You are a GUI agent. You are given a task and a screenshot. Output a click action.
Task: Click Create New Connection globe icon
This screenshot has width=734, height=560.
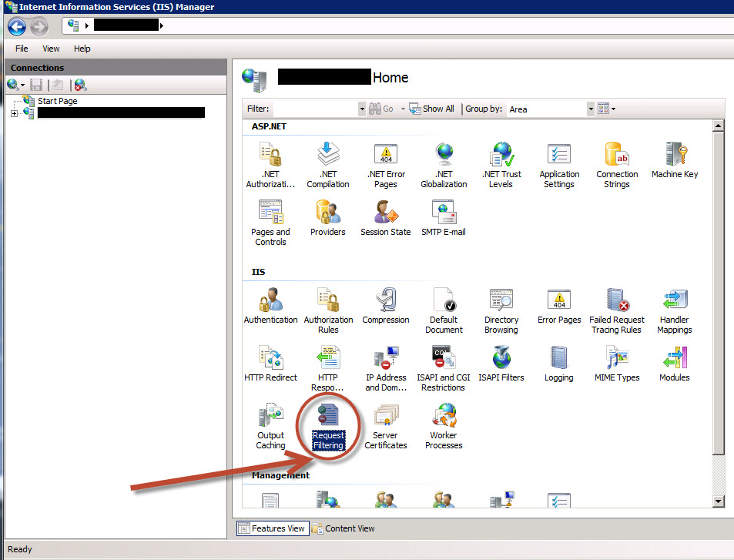[12, 85]
